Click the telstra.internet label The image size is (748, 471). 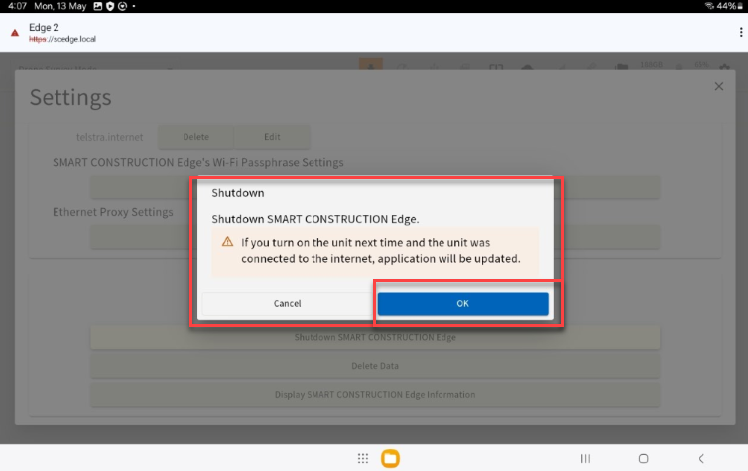click(x=109, y=137)
